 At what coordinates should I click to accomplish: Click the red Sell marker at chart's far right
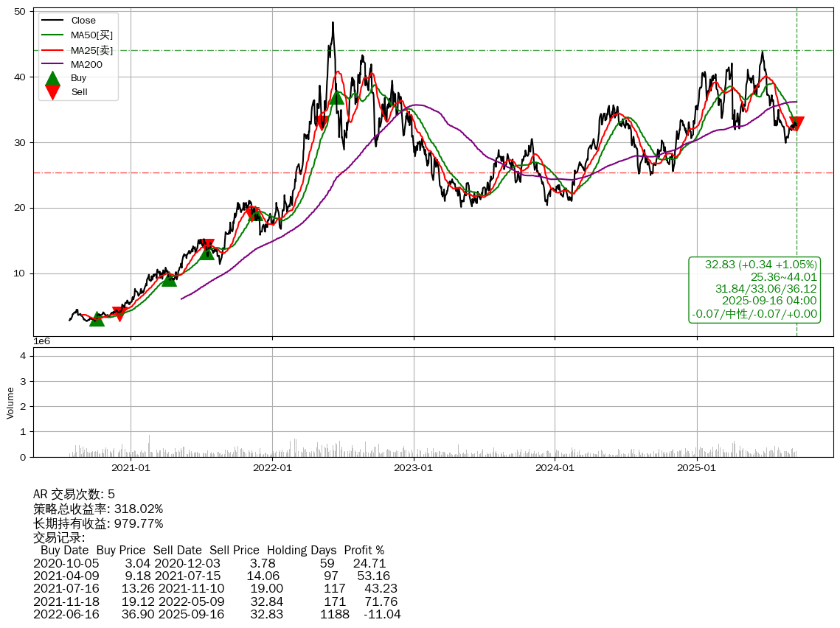pyautogui.click(x=796, y=124)
